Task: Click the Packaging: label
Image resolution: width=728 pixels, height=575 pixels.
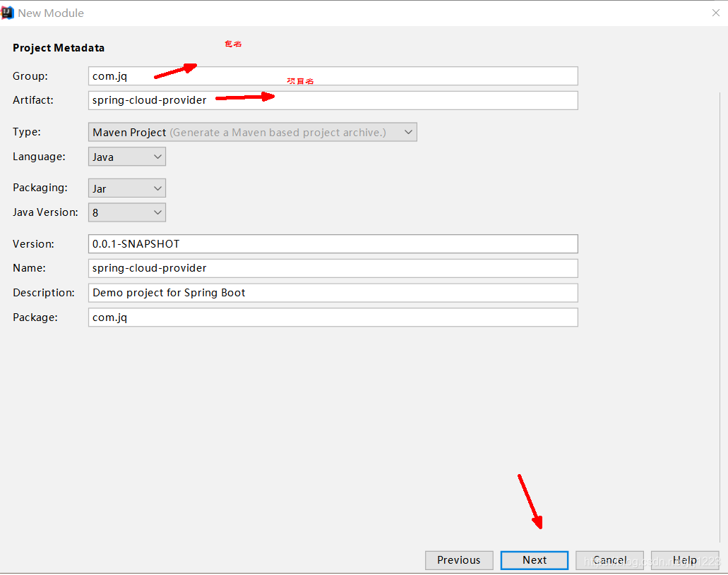Action: (x=40, y=188)
